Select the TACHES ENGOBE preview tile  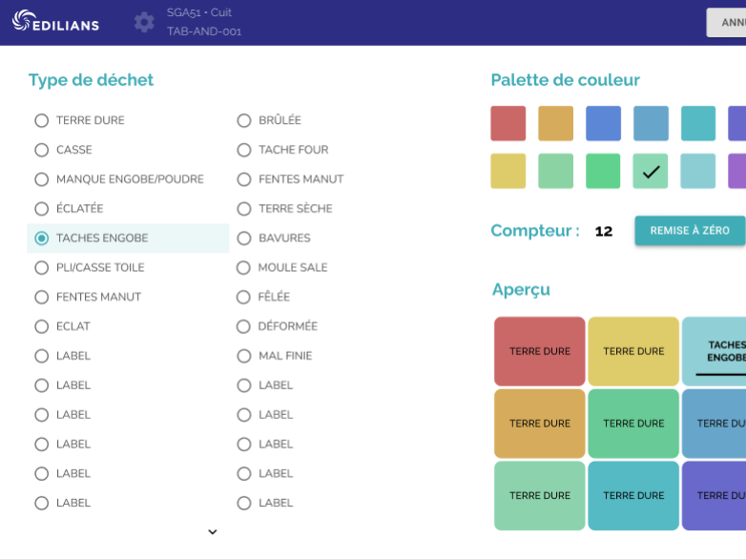715,351
